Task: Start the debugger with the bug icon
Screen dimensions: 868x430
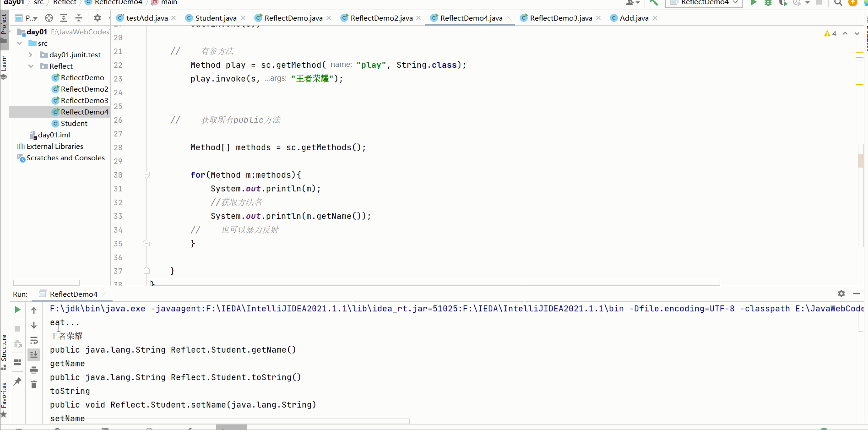Action: 768,2
